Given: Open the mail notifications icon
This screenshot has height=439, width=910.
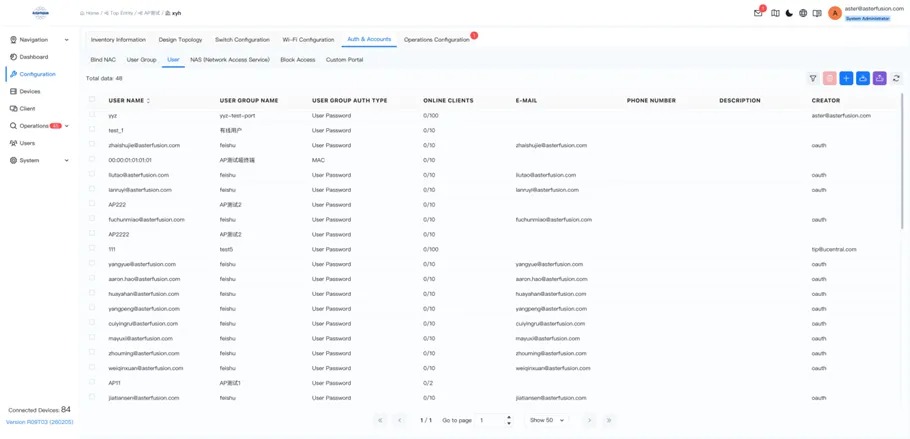Looking at the screenshot, I should 758,13.
